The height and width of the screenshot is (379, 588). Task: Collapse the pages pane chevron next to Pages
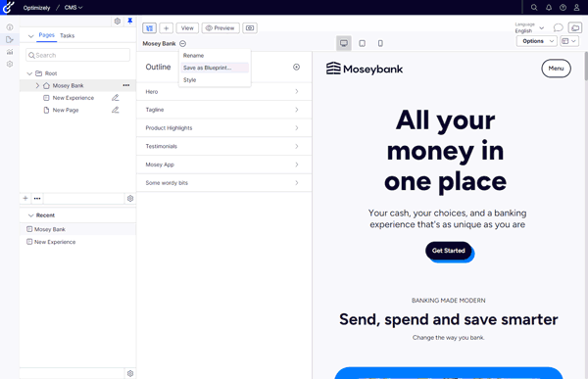[30, 35]
